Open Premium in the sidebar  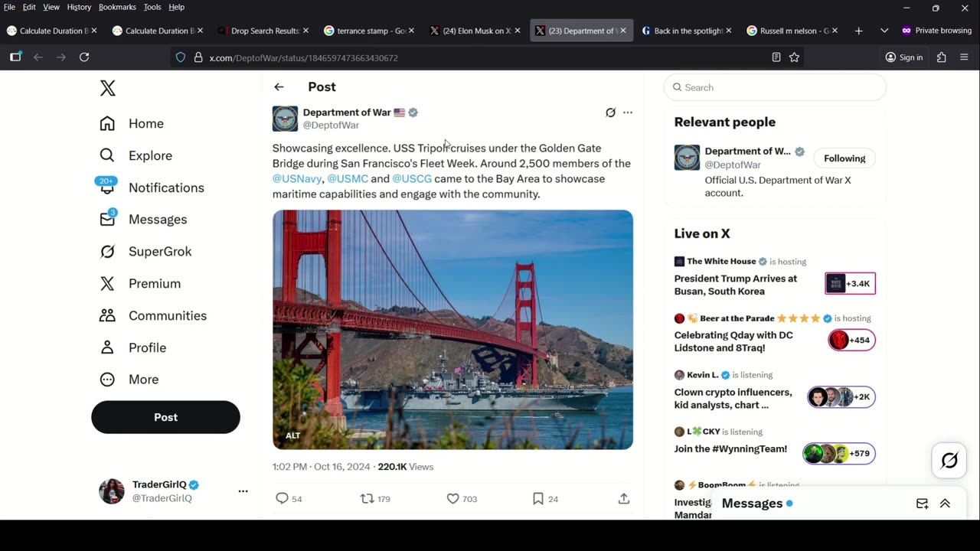[x=140, y=283]
